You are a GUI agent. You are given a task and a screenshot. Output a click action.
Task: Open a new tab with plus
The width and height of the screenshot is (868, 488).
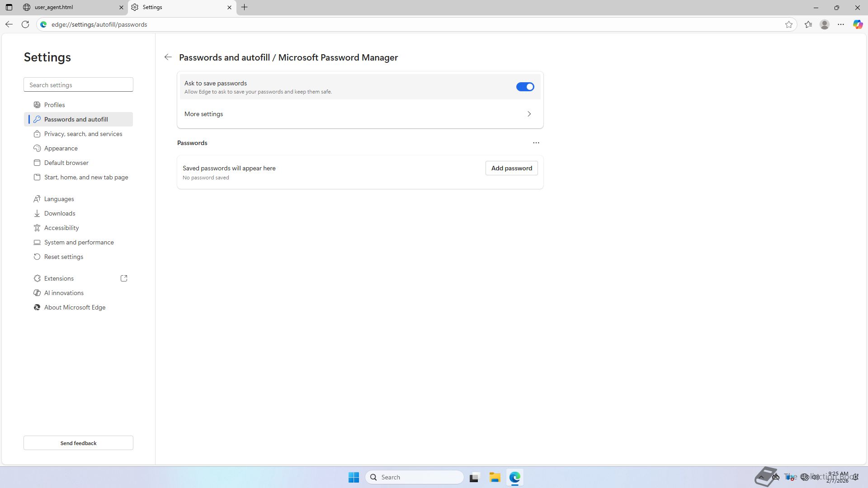(x=245, y=7)
